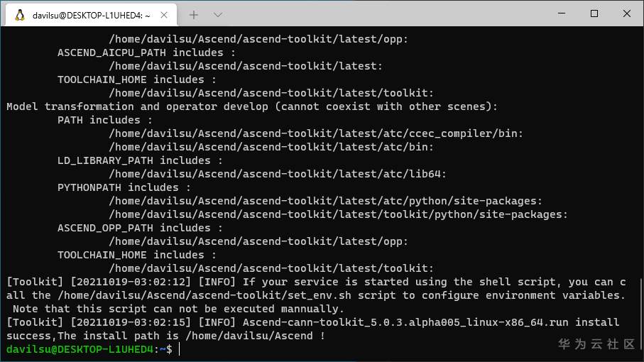The height and width of the screenshot is (362, 644).
Task: Click the LD_LIBRARY_PATH includes line
Action: click(140, 160)
